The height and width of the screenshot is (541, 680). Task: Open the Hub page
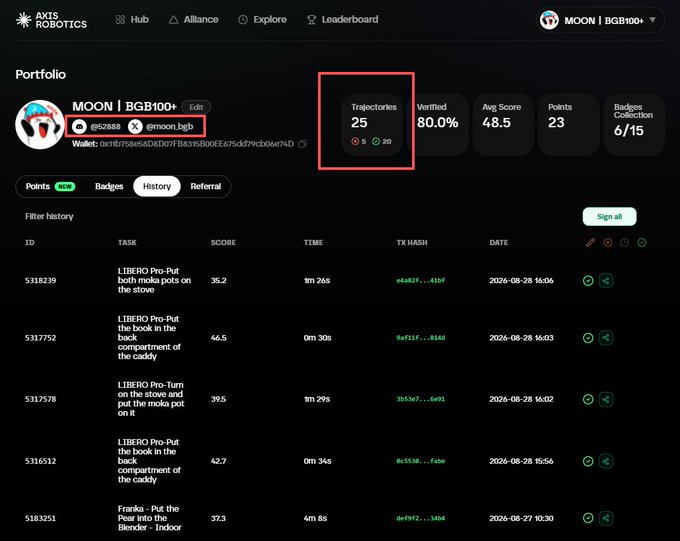click(132, 20)
